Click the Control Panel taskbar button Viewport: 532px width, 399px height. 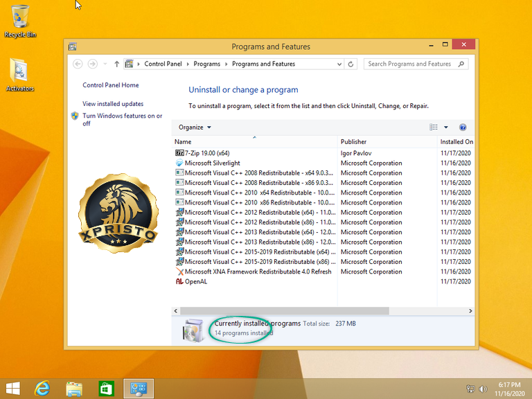click(x=139, y=389)
